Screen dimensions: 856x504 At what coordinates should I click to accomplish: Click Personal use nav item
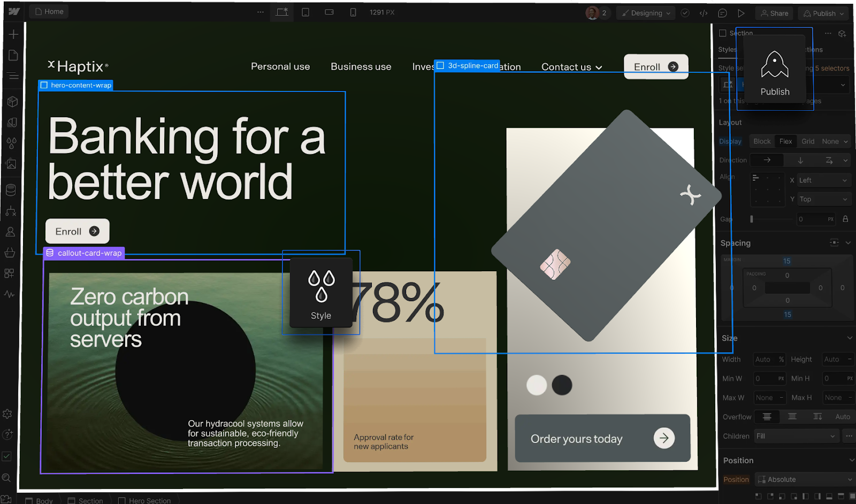coord(280,66)
